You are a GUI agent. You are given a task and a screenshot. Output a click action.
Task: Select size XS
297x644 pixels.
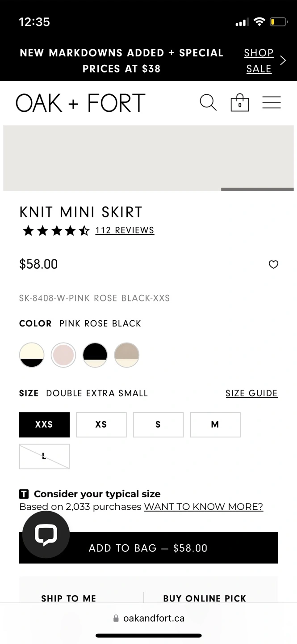(x=101, y=424)
